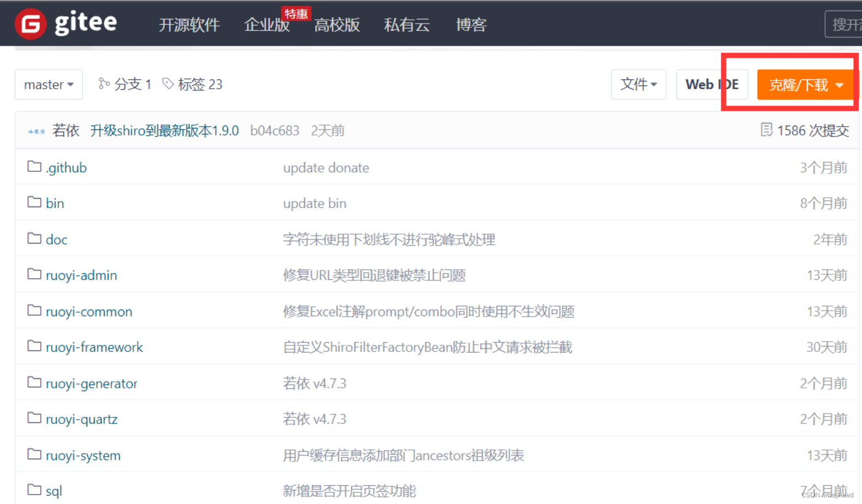This screenshot has width=862, height=504.
Task: Click commit message 字符未使用下划线不进行驼峰式处理
Action: coord(389,240)
